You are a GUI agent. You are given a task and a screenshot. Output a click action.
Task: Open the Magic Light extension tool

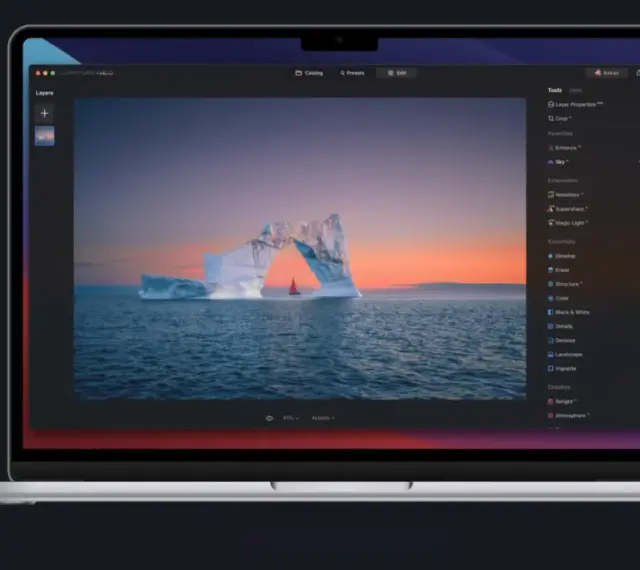(568, 223)
